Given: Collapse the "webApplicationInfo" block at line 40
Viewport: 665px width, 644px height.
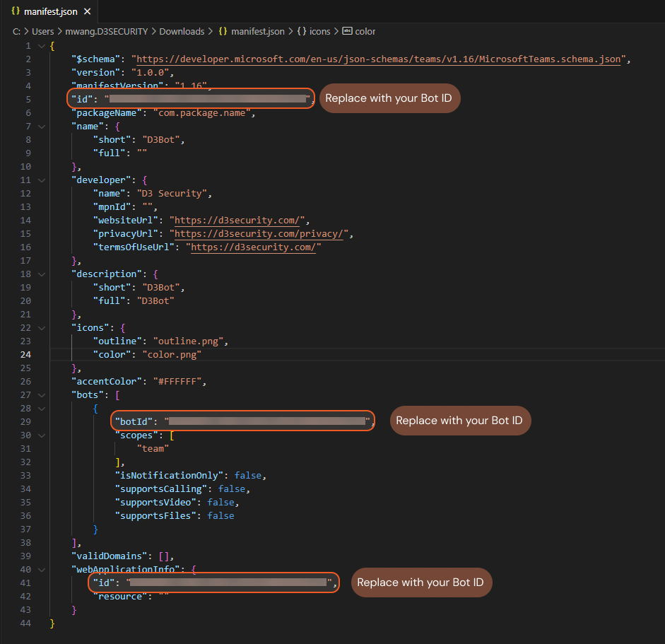Looking at the screenshot, I should pos(42,570).
